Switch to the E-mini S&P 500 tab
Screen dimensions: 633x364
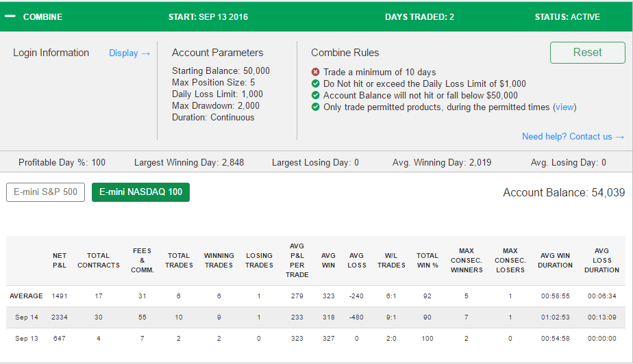(46, 192)
